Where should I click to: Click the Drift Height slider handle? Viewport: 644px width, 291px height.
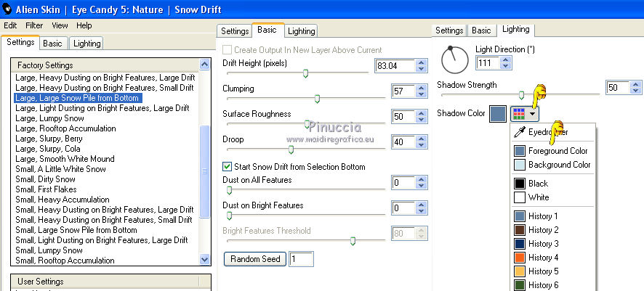(305, 73)
